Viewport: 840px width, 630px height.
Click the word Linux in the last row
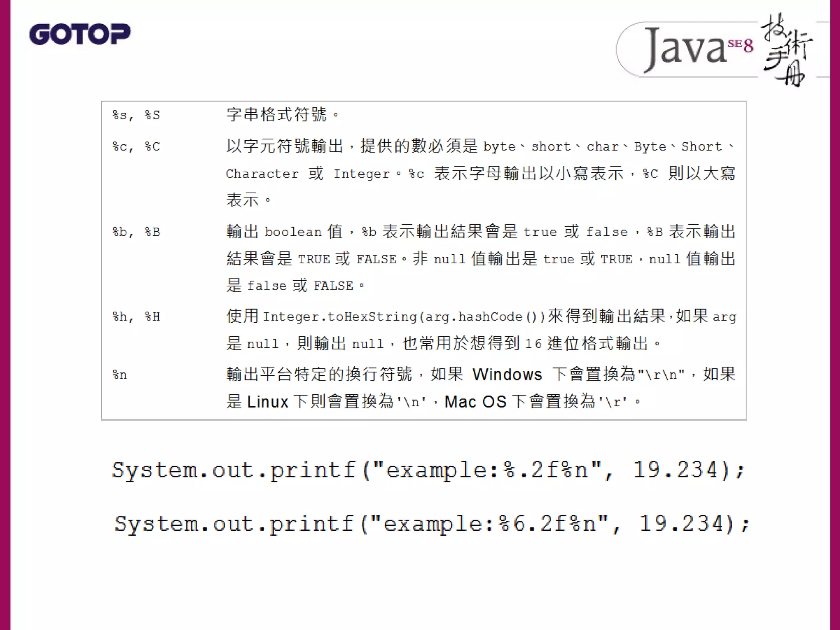click(x=267, y=402)
